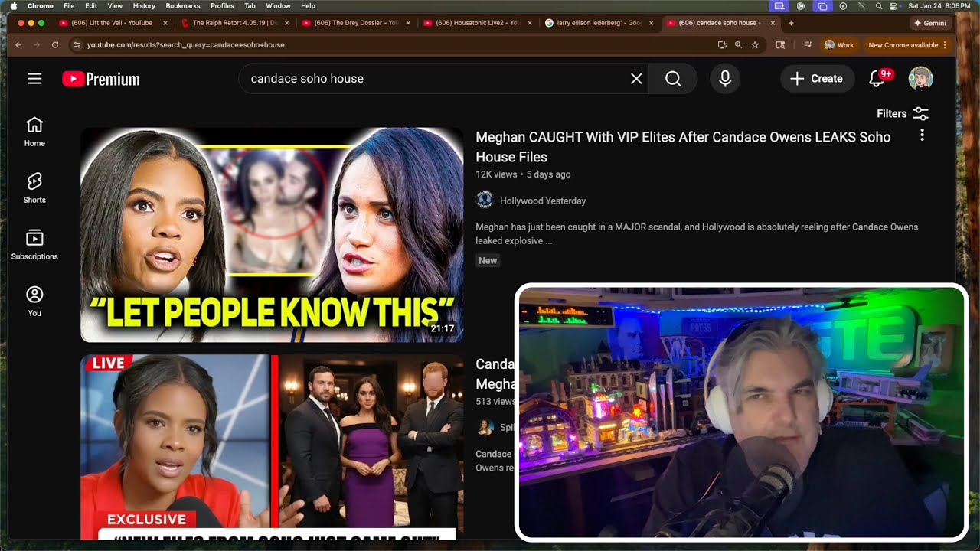The height and width of the screenshot is (551, 980).
Task: Go to Home in YouTube sidebar
Action: pos(34,132)
